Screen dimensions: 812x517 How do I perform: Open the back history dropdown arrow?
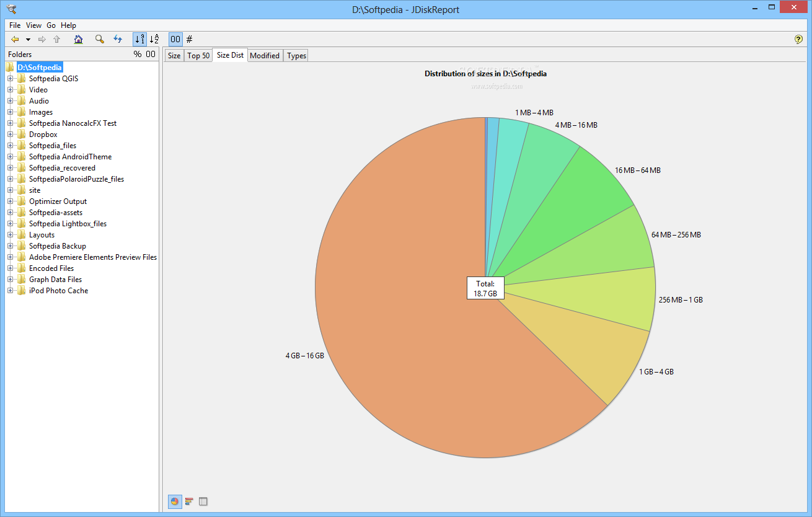[28, 40]
